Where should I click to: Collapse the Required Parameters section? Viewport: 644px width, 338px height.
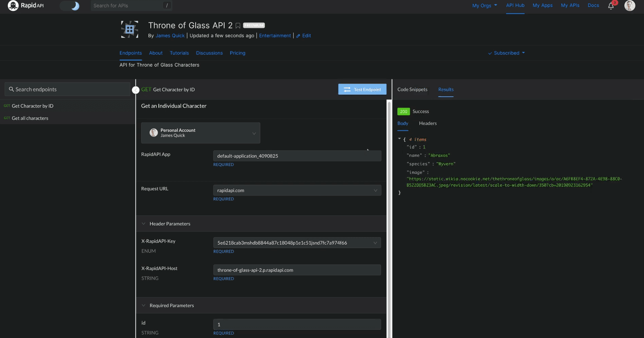pyautogui.click(x=143, y=305)
